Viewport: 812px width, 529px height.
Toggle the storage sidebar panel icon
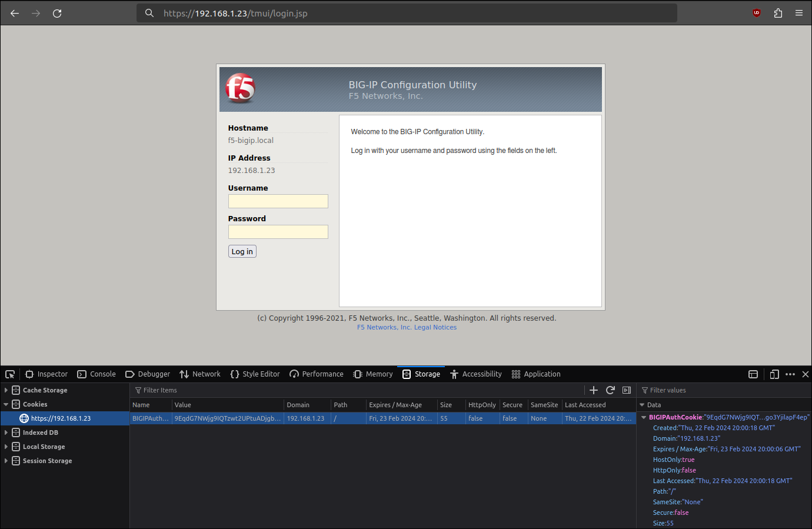coord(627,390)
